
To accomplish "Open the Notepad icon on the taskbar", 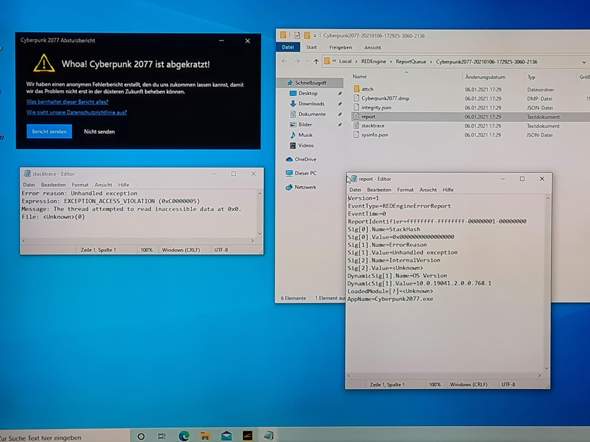I will coord(268,436).
